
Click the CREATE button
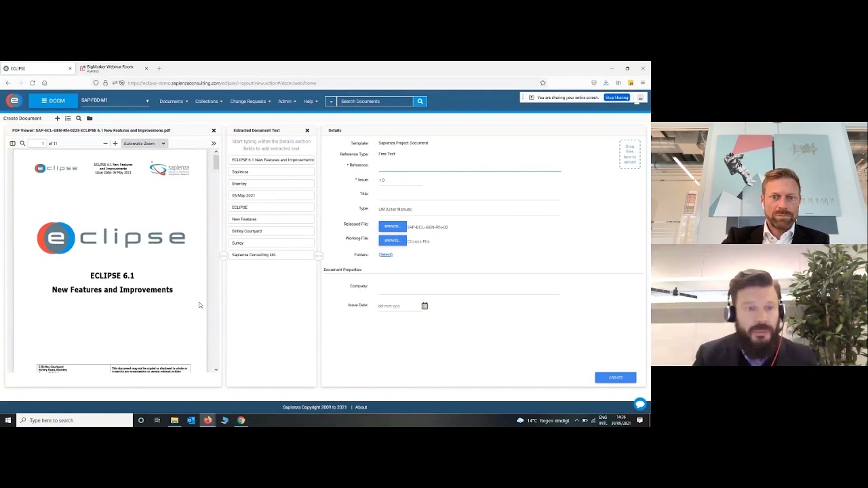616,378
